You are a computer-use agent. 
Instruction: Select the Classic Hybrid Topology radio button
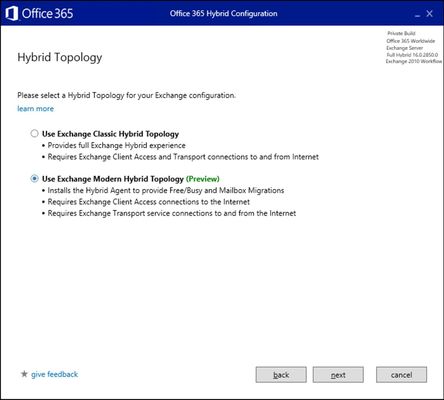click(x=34, y=134)
